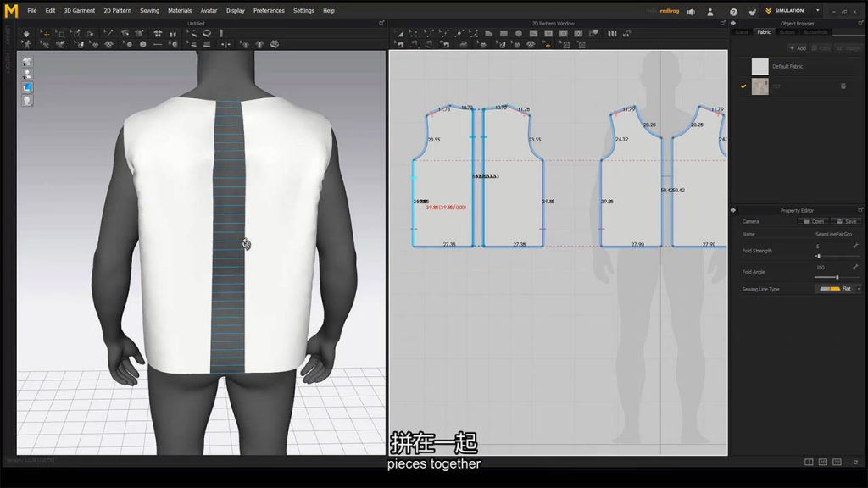Viewport: 868px width, 488px height.
Task: Click the yellow diamond icon in 2D toolbar
Action: click(548, 44)
